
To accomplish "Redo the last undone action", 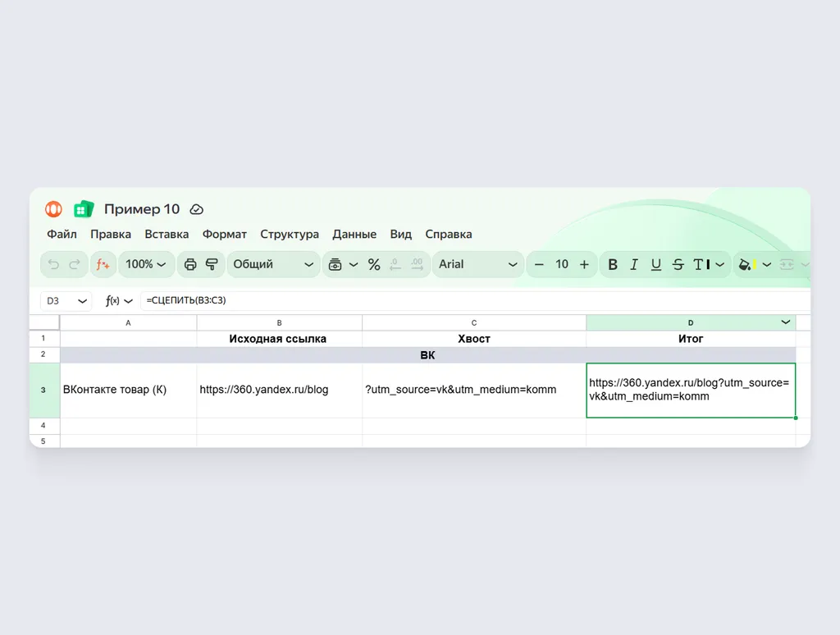I will pos(75,264).
